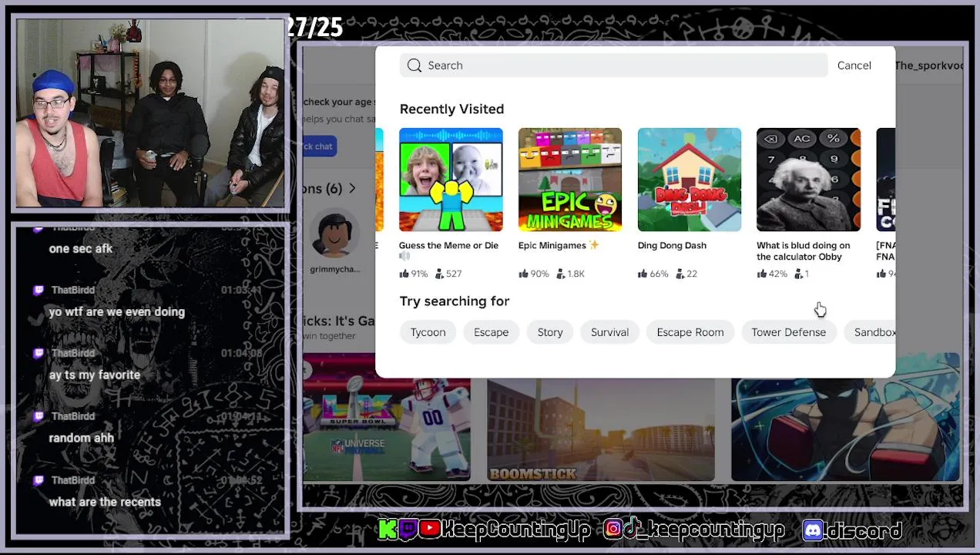Click the TikTok icon in stream footer

(630, 530)
